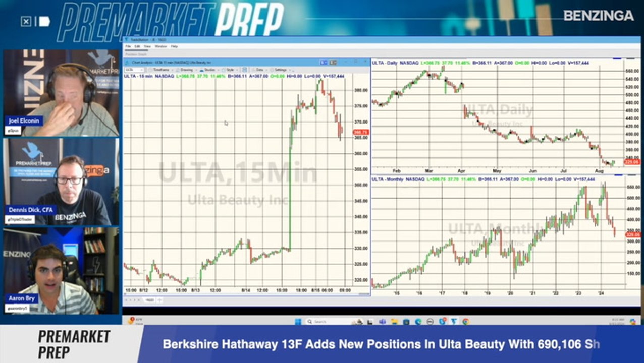Open the Edit menu
Screen dimensions: 644x363
137,46
